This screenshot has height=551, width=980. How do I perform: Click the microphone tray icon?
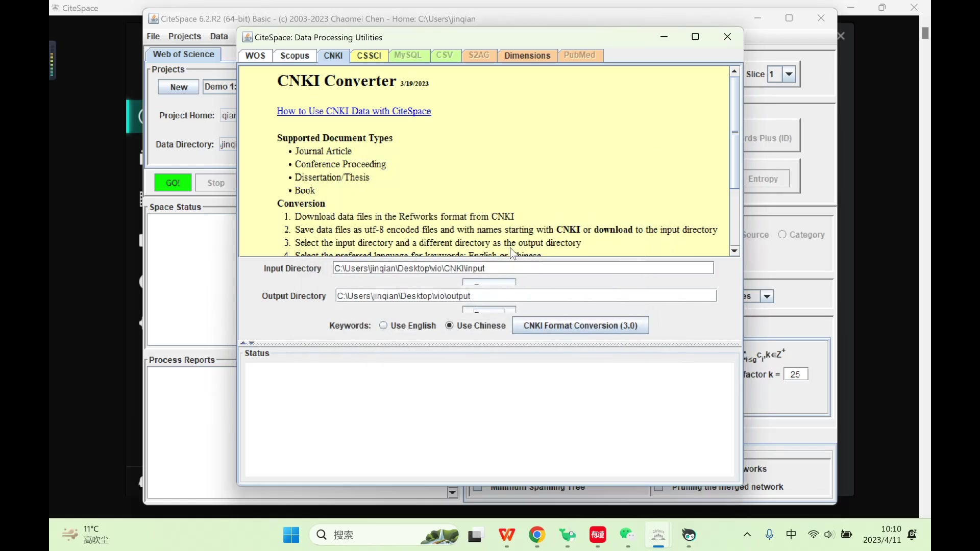(769, 535)
